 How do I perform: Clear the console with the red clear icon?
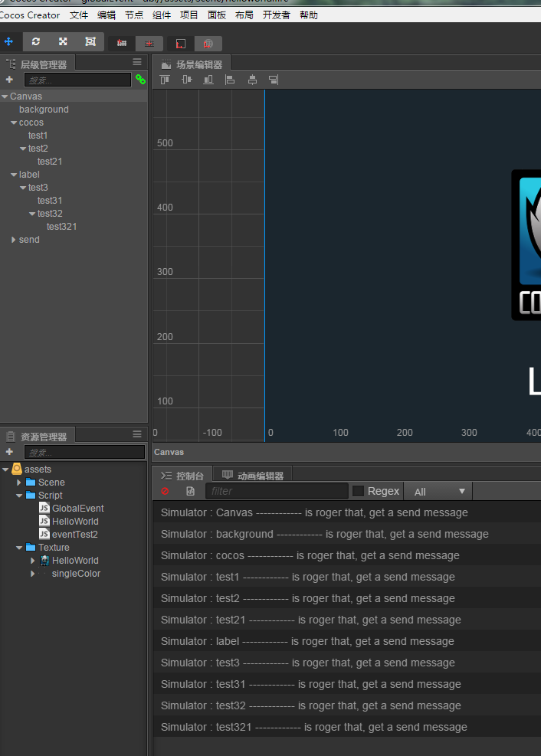point(166,491)
